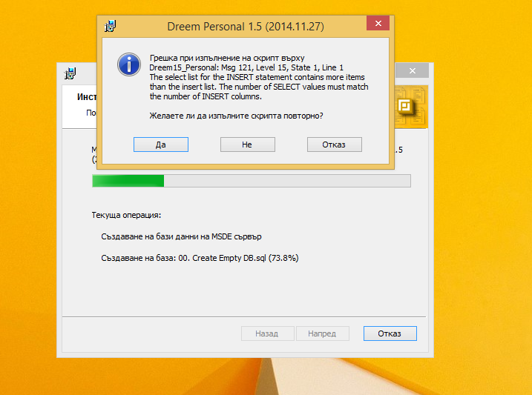Click the Напред button in the installer
The height and width of the screenshot is (395, 532).
tap(322, 333)
